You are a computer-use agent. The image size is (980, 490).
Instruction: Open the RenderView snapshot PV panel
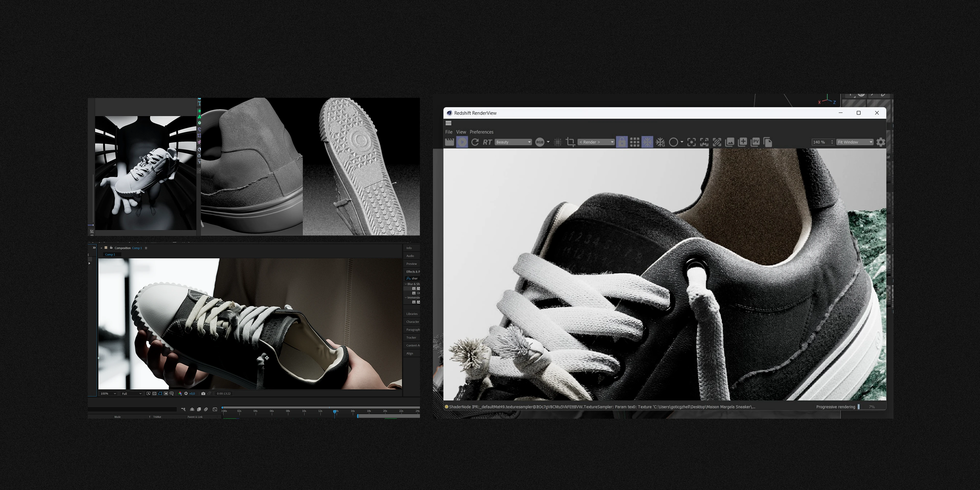point(755,142)
